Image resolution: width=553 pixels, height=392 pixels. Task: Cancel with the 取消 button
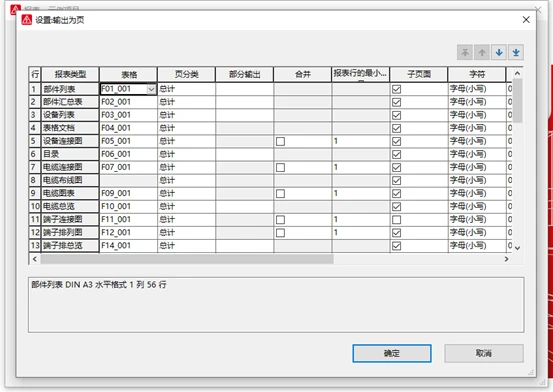(x=484, y=353)
